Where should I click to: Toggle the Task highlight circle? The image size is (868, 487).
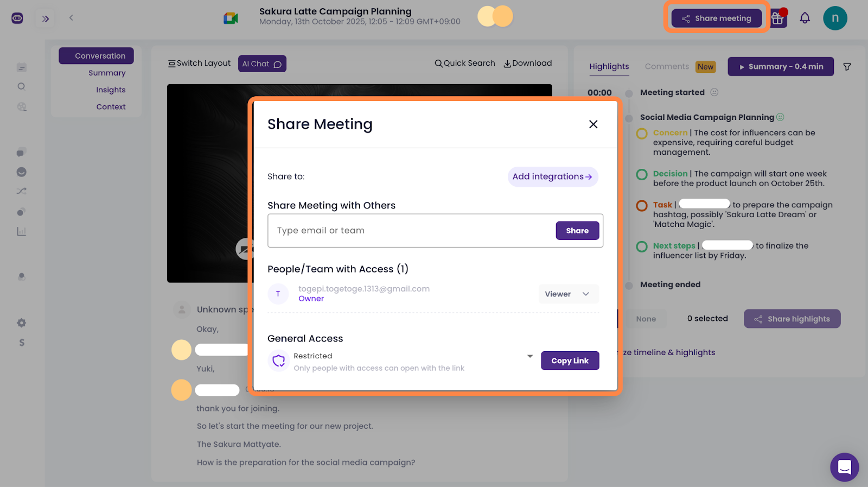(642, 206)
